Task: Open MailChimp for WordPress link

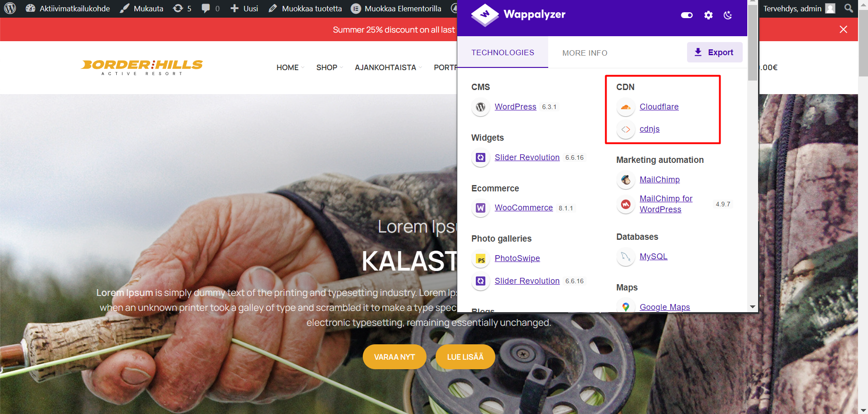Action: [x=666, y=204]
